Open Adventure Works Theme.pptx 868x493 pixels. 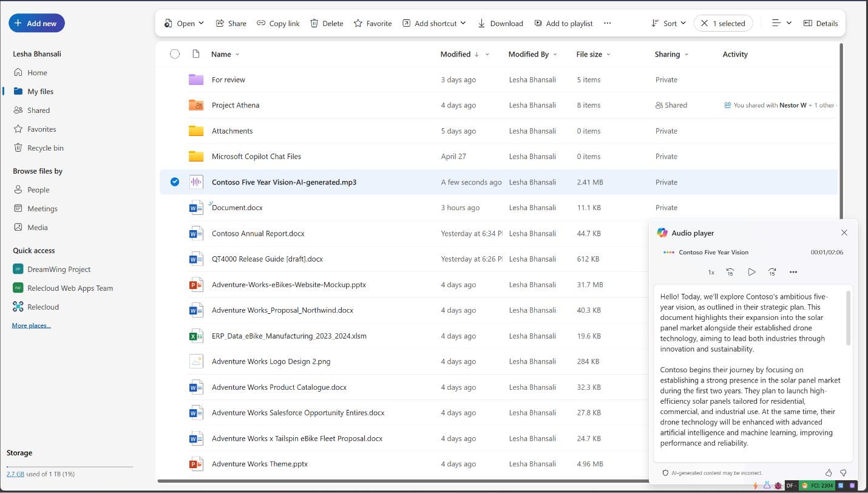[260, 464]
